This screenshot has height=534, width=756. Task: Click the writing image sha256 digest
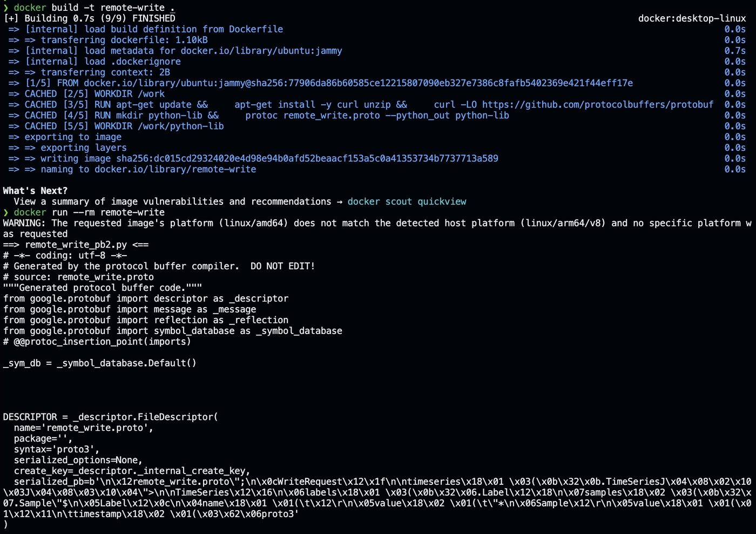tap(307, 158)
